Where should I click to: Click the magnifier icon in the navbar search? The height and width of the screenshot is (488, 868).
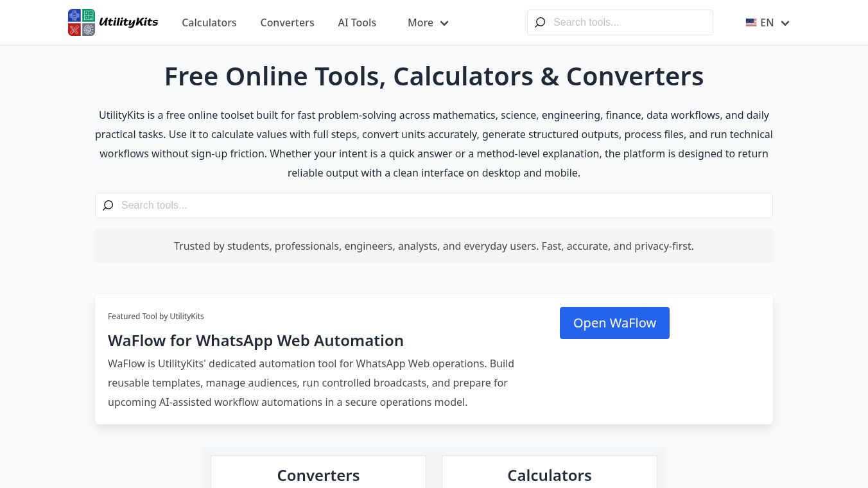540,22
